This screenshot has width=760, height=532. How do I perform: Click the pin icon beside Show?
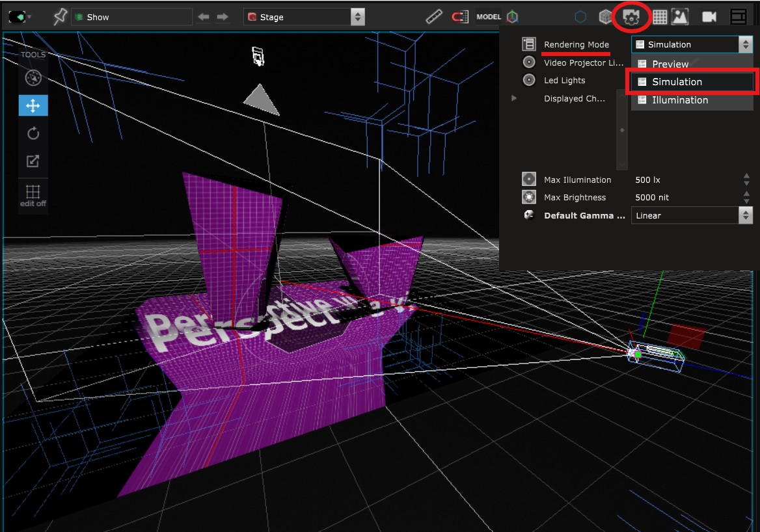click(60, 17)
